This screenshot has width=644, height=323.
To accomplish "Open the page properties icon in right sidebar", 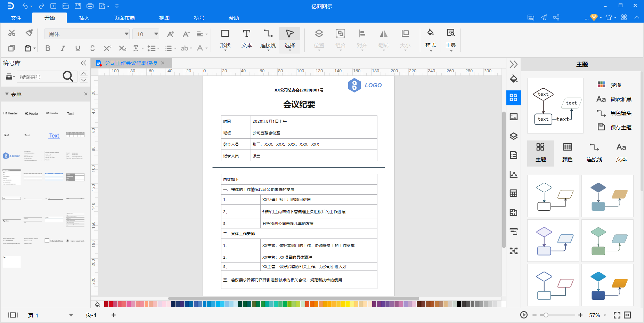I will tap(514, 155).
